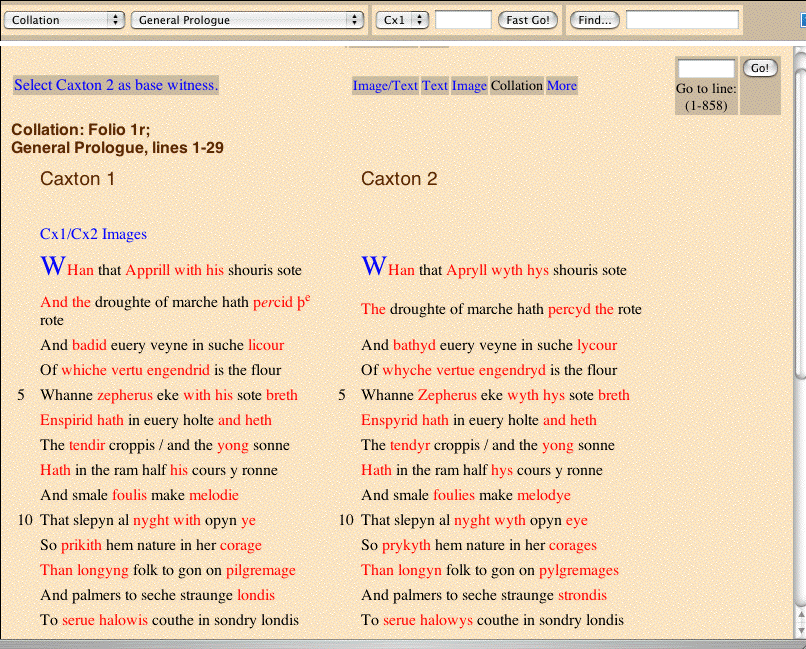Focus the Go to line input box
This screenshot has height=649, width=806.
tap(706, 68)
